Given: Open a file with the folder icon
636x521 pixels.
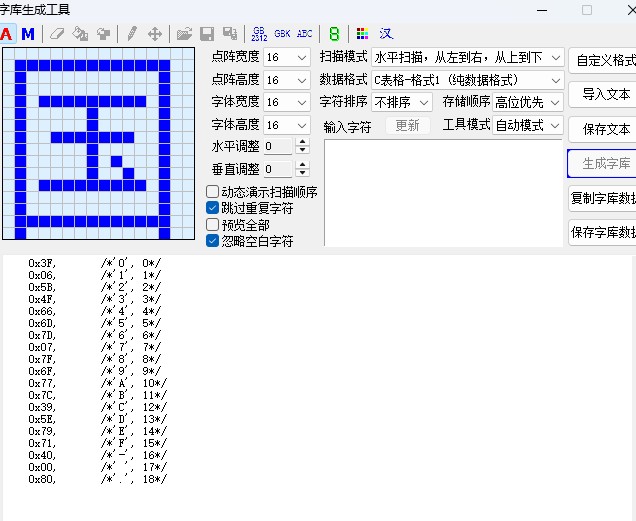Looking at the screenshot, I should [184, 34].
